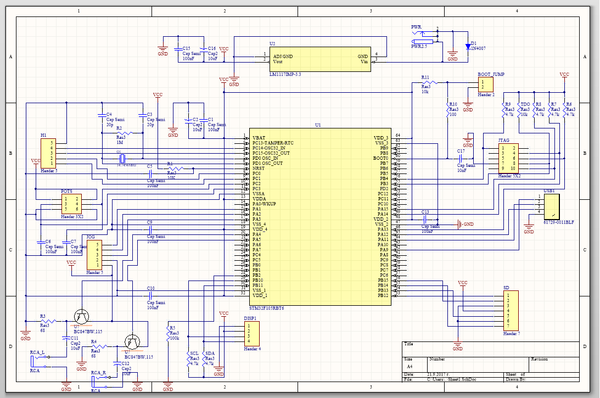
Task: Select the crystal oscillator symbol below R2
Action: [122, 158]
